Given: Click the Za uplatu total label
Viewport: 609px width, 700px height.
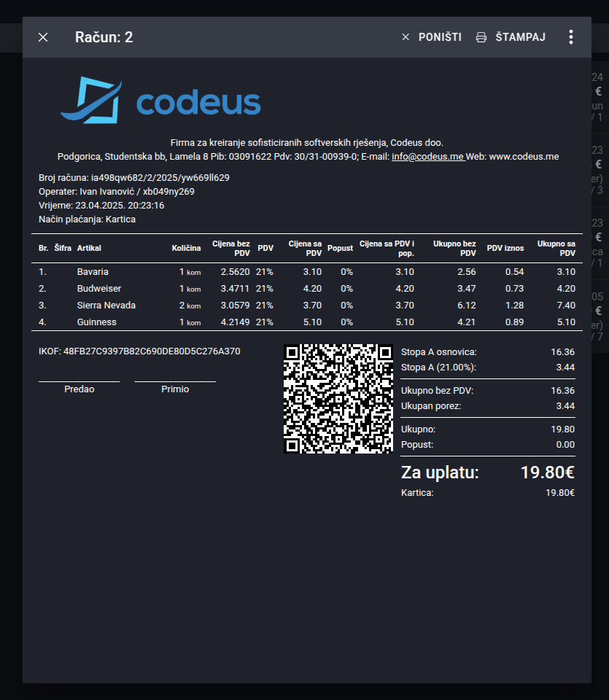Looking at the screenshot, I should click(440, 472).
